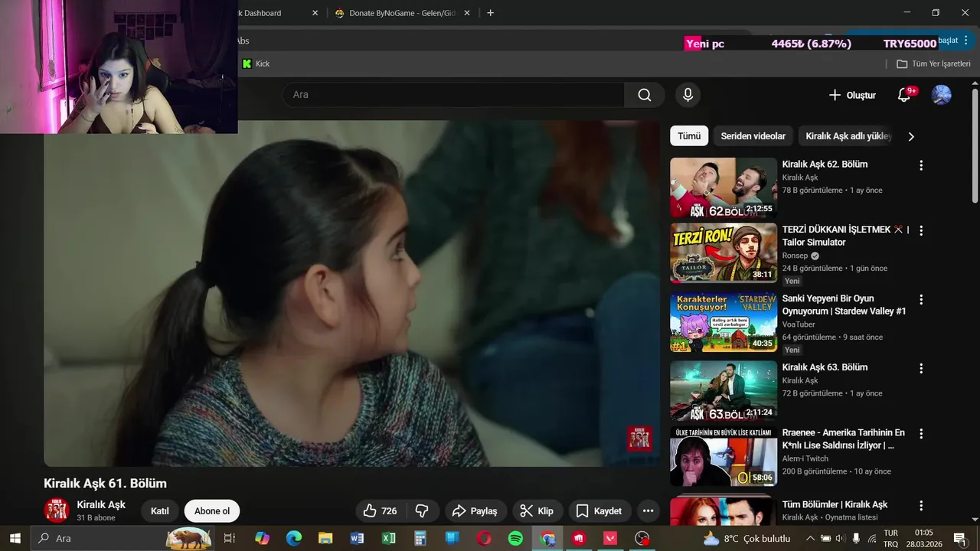Open Calculator from the taskbar

tap(420, 538)
